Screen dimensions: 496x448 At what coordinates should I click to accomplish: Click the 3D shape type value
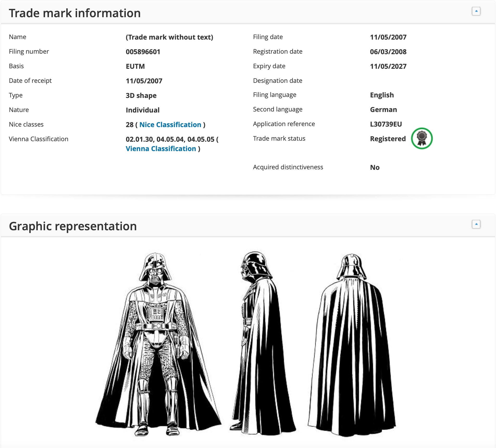pyautogui.click(x=141, y=96)
